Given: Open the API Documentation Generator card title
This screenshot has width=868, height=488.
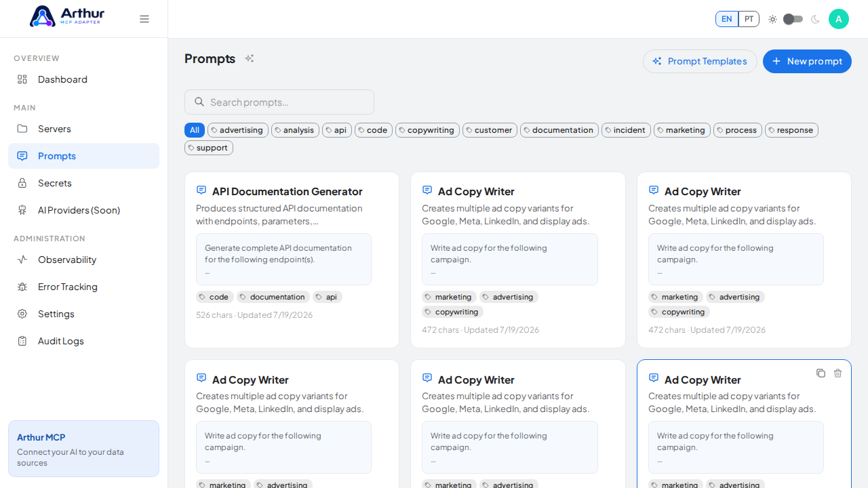Looking at the screenshot, I should [288, 192].
